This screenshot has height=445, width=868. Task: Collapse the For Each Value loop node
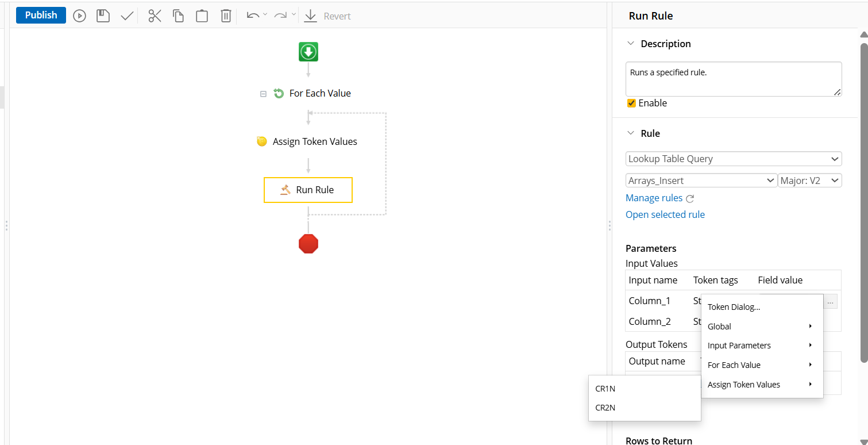[263, 94]
